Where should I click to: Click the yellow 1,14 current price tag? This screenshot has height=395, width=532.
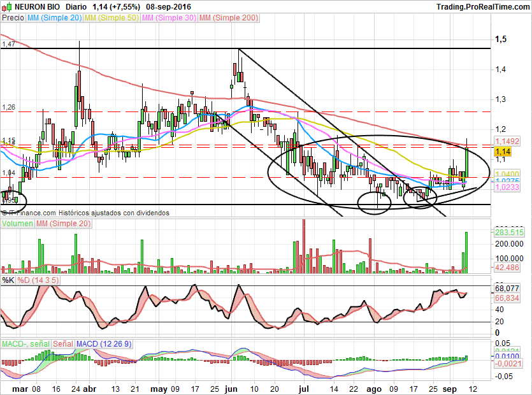coord(503,152)
